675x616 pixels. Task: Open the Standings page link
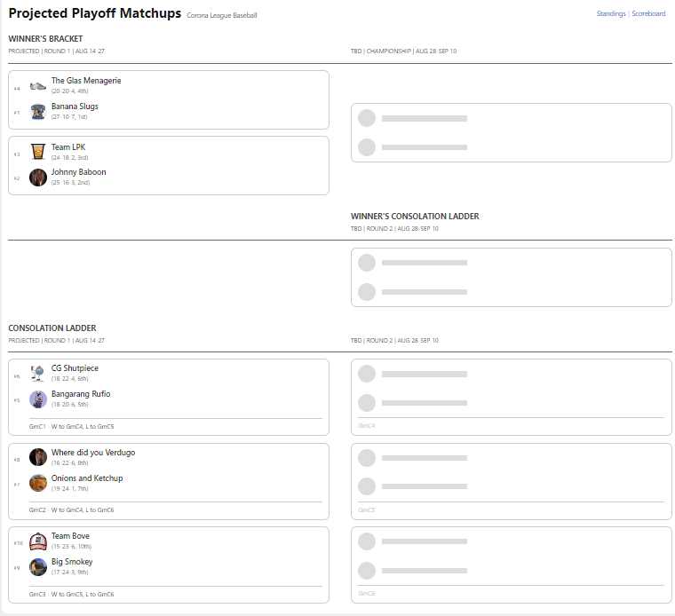[611, 14]
